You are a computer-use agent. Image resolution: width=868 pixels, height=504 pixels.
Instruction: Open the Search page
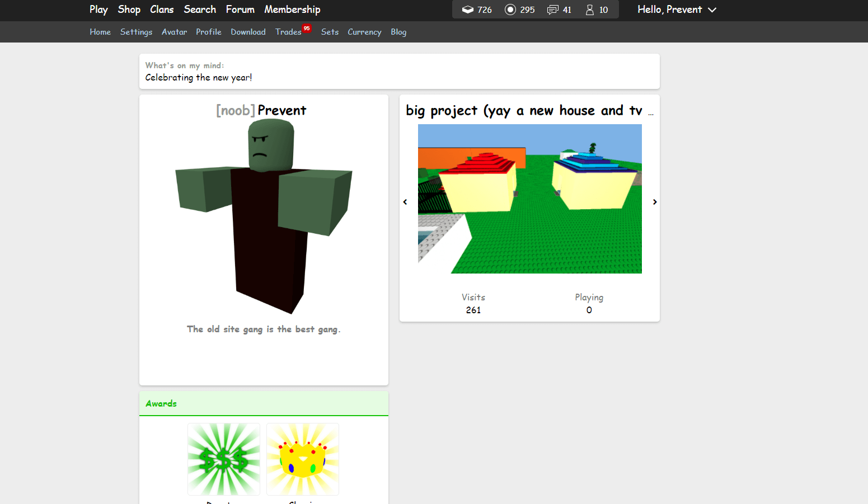click(x=200, y=10)
